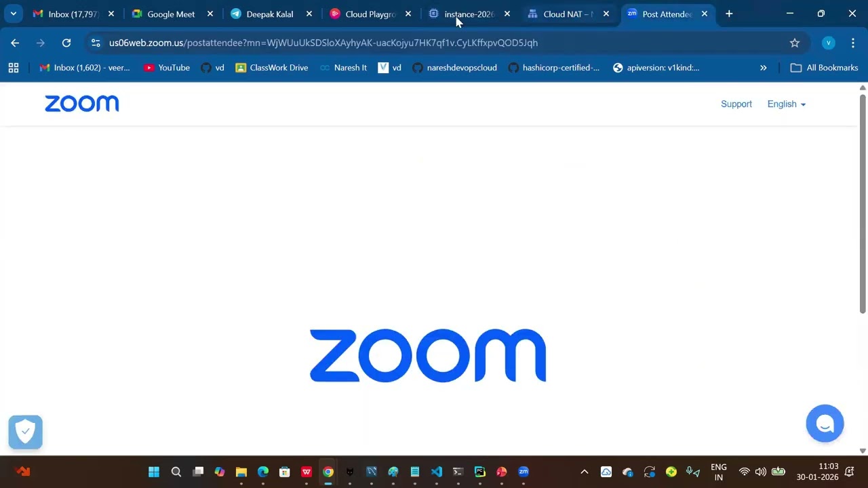Image resolution: width=868 pixels, height=488 pixels.
Task: Open the ENG IN language indicator
Action: click(719, 472)
